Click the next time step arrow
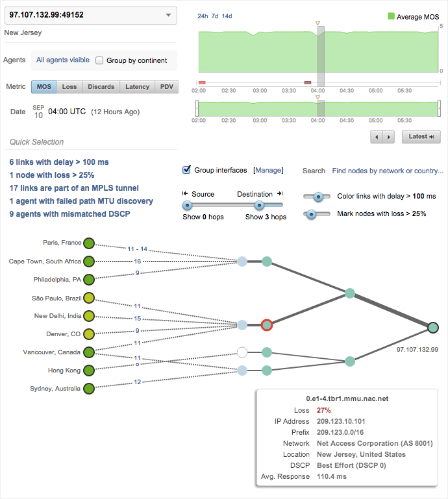The height and width of the screenshot is (499, 448). pos(388,137)
